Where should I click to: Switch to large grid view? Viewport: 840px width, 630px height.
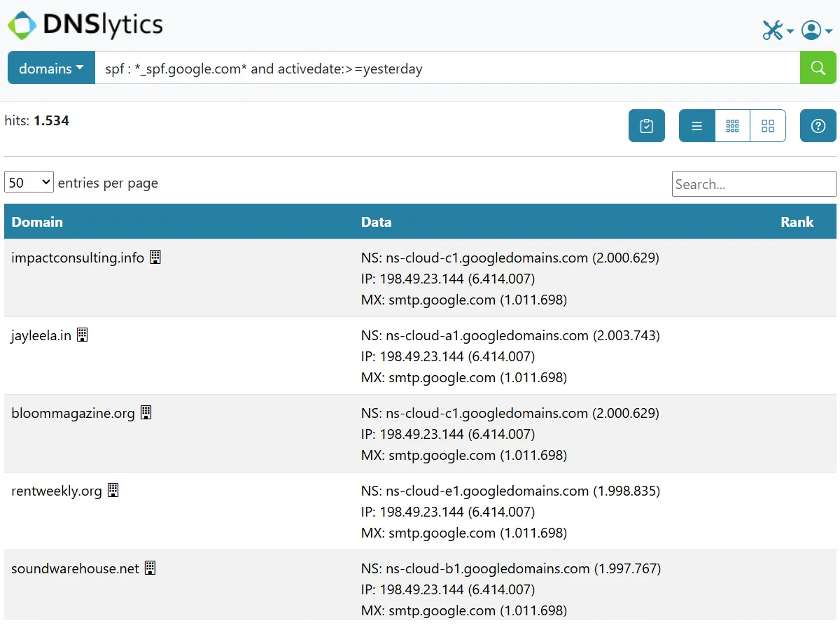[x=768, y=126]
